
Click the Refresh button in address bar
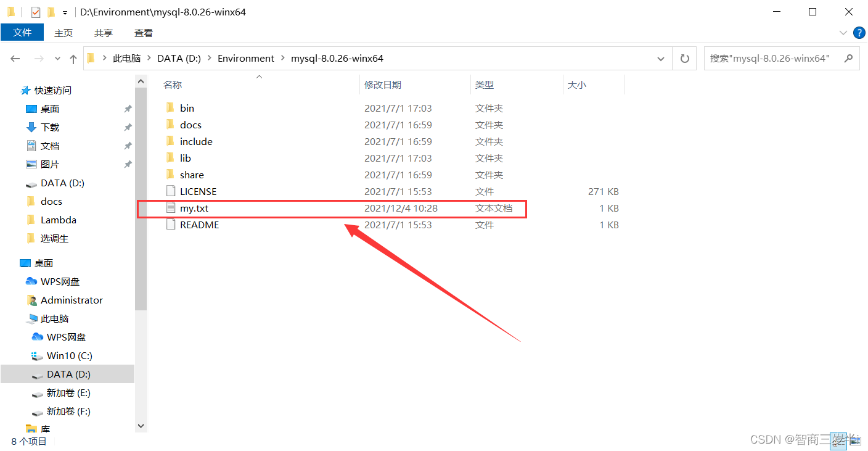pos(684,58)
